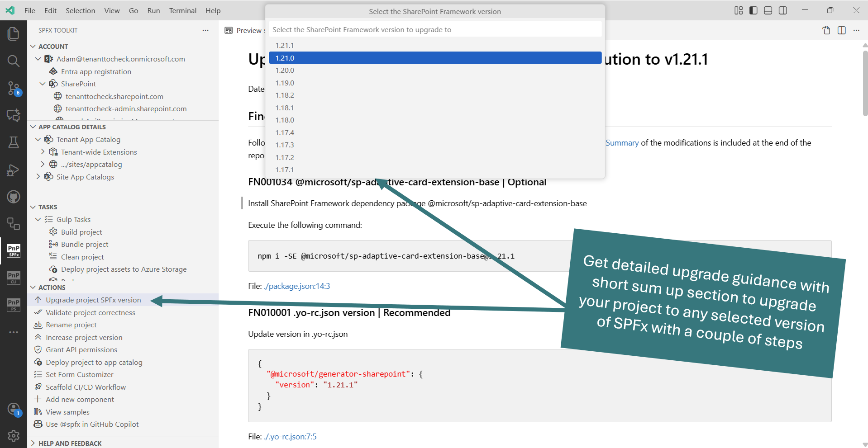
Task: Select version 1.19.0 in the list
Action: point(435,83)
